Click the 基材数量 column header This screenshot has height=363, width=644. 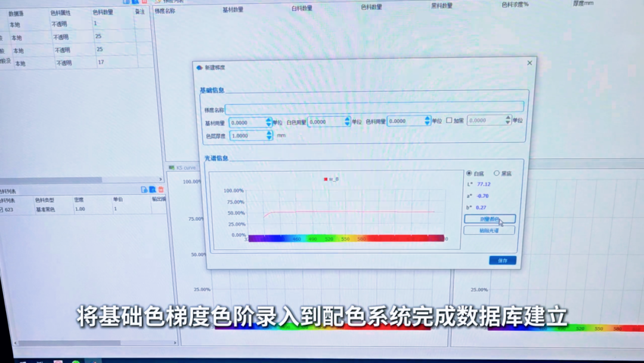point(233,10)
